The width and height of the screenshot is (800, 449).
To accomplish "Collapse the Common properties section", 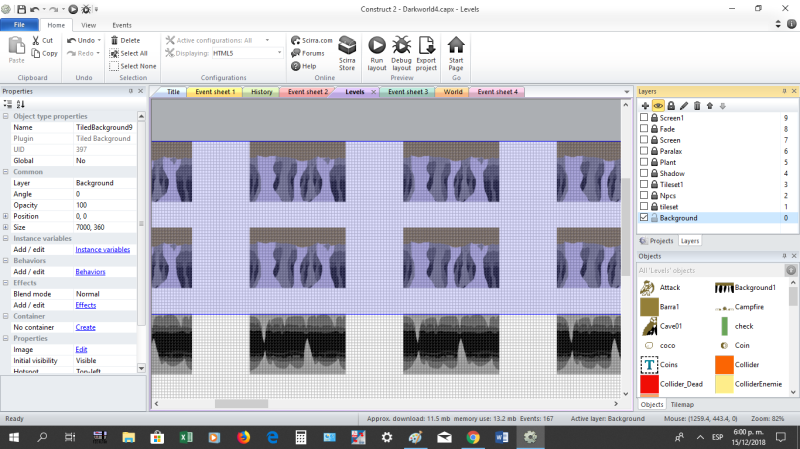I will (6, 172).
